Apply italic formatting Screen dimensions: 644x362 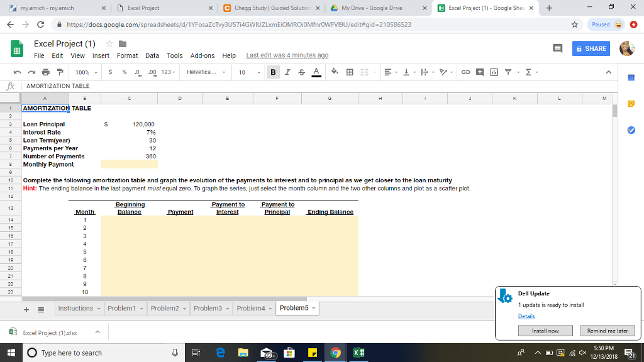[x=287, y=72]
